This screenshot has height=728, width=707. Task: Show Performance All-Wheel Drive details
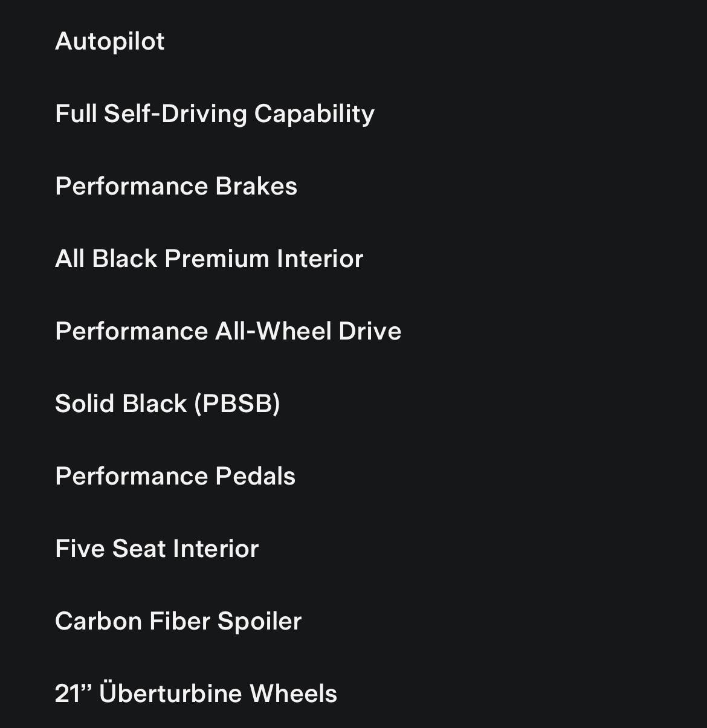tap(228, 331)
